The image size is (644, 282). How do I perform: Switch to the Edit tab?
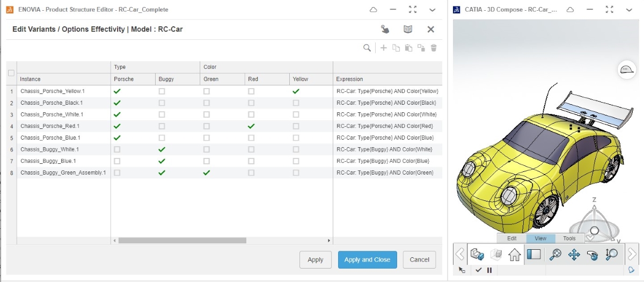coord(512,238)
